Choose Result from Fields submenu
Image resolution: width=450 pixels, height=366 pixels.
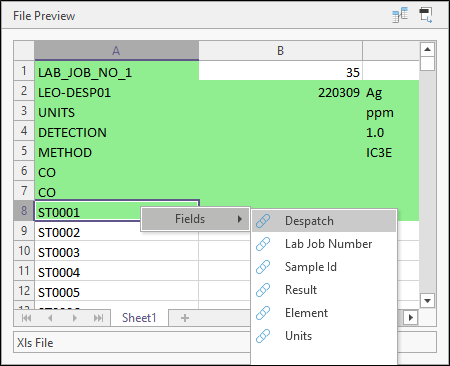[x=324, y=290]
